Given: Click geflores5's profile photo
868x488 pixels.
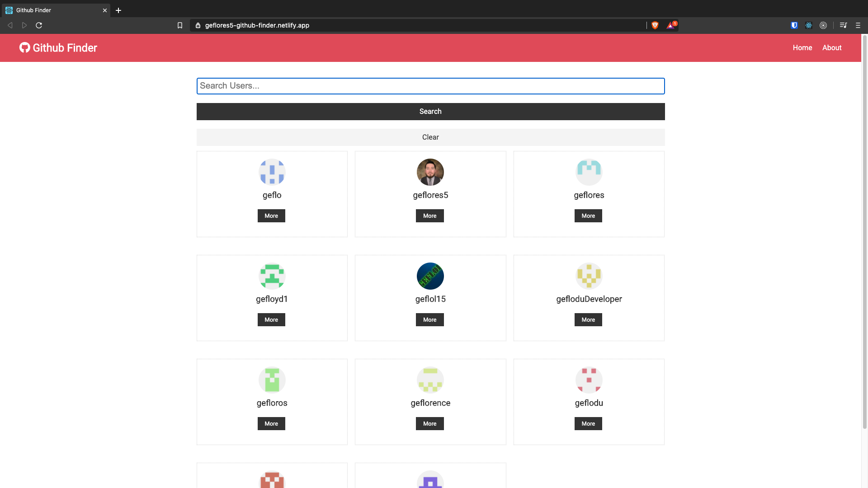Looking at the screenshot, I should tap(430, 172).
